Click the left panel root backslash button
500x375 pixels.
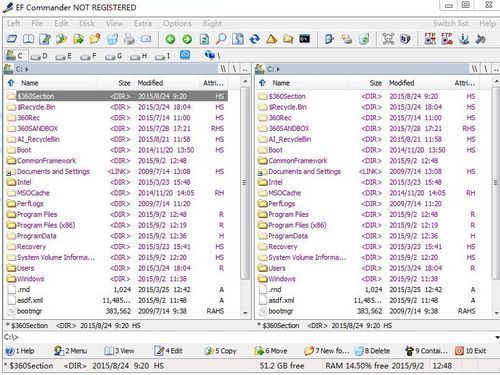[234, 69]
